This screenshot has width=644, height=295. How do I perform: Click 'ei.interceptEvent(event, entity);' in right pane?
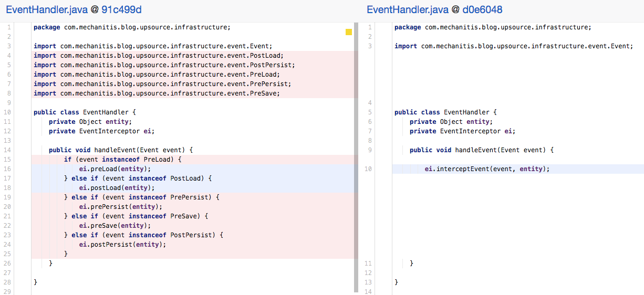(x=487, y=169)
